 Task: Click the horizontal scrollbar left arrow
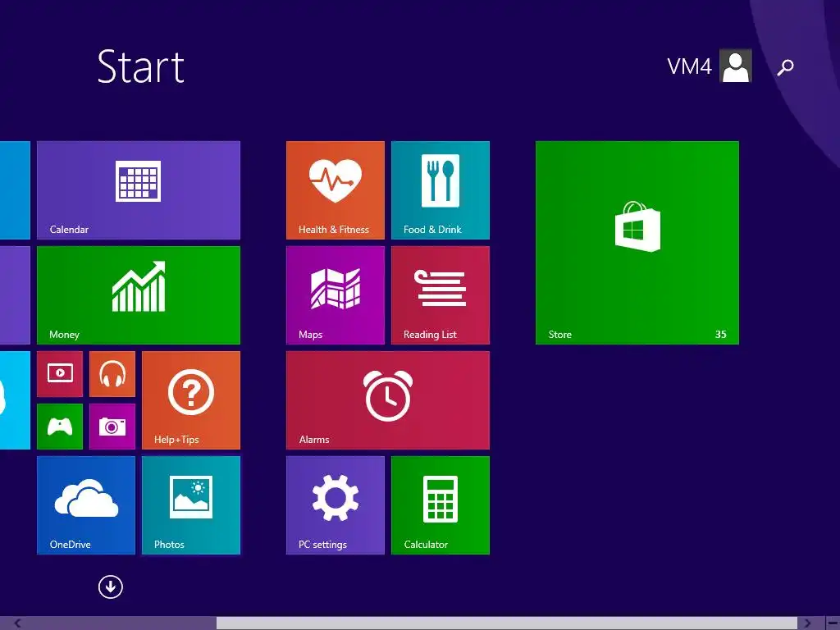pos(17,623)
